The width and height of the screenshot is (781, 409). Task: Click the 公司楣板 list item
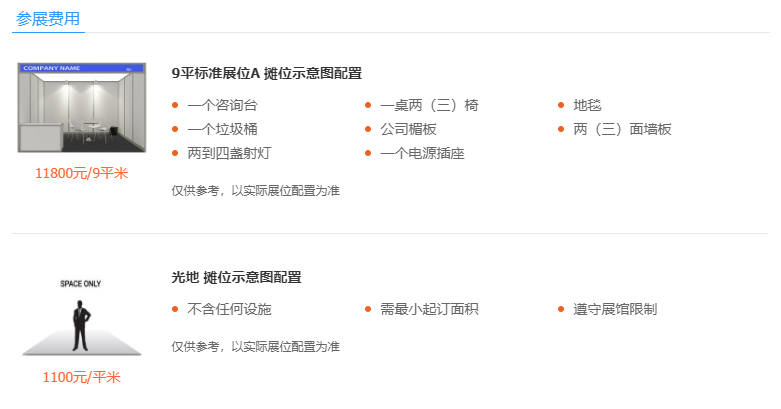[408, 129]
